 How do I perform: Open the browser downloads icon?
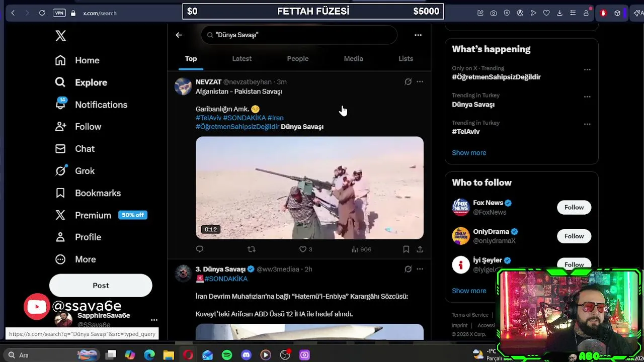[x=559, y=13]
